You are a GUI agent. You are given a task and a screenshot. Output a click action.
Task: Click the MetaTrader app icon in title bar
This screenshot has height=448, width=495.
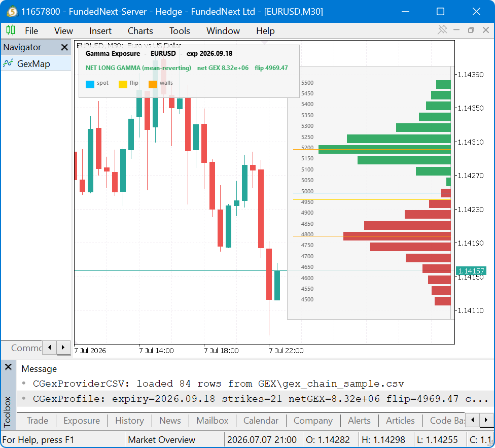click(12, 12)
